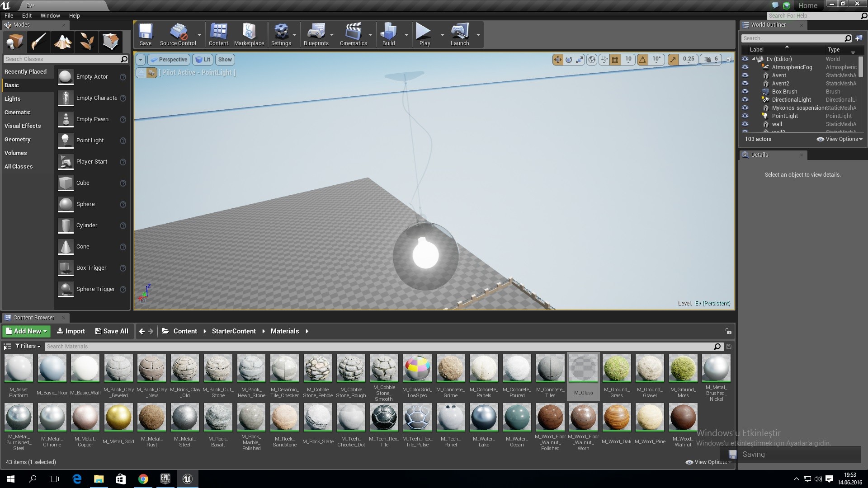The height and width of the screenshot is (488, 868).
Task: Select the rotate transform gizmo icon
Action: coord(569,60)
